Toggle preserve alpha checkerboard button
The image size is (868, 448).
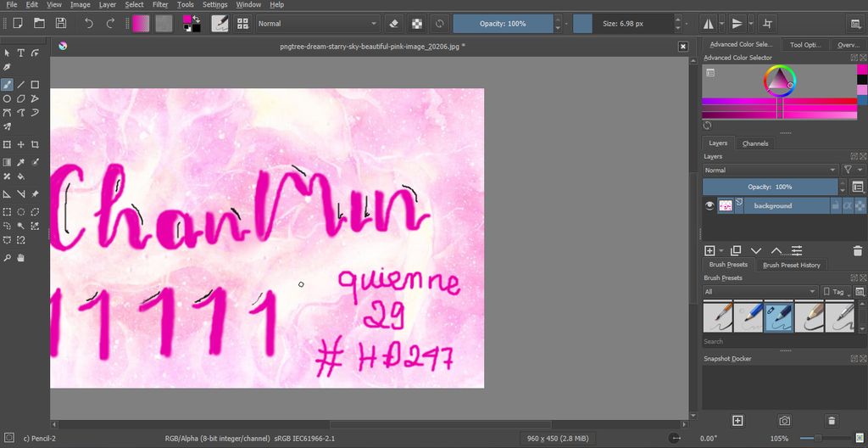(416, 23)
